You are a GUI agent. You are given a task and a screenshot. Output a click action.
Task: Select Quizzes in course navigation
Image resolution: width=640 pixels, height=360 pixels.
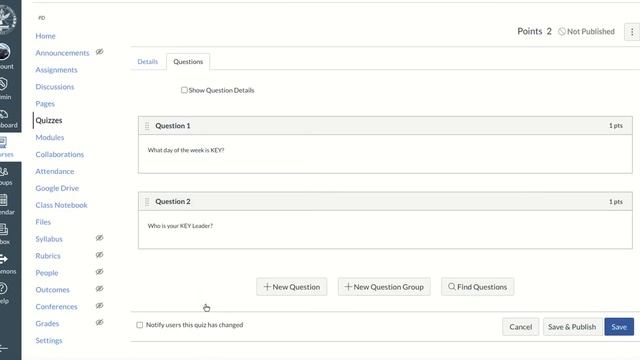point(49,120)
